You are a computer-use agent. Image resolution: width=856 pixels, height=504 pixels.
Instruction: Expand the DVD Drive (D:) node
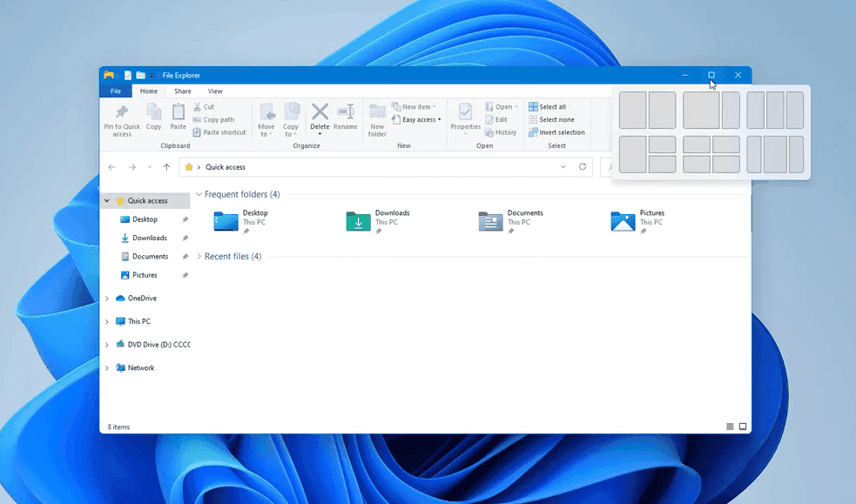click(x=107, y=345)
